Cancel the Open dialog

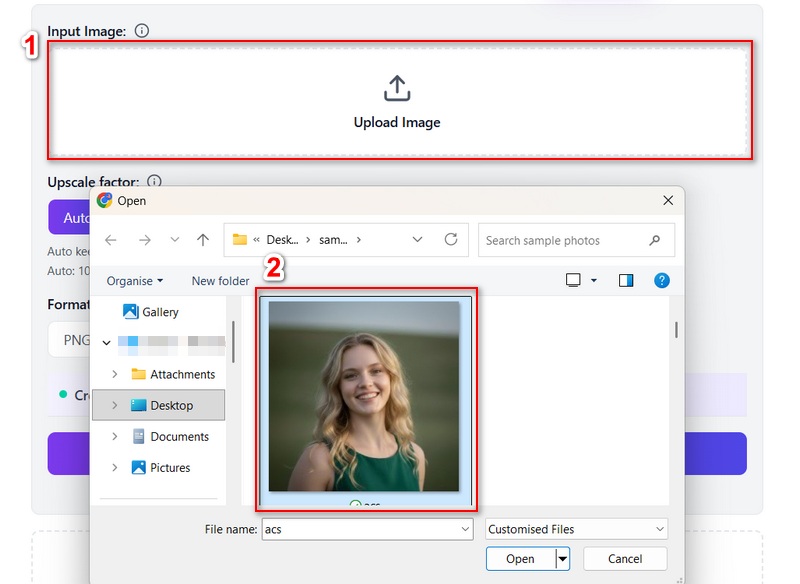coord(625,559)
